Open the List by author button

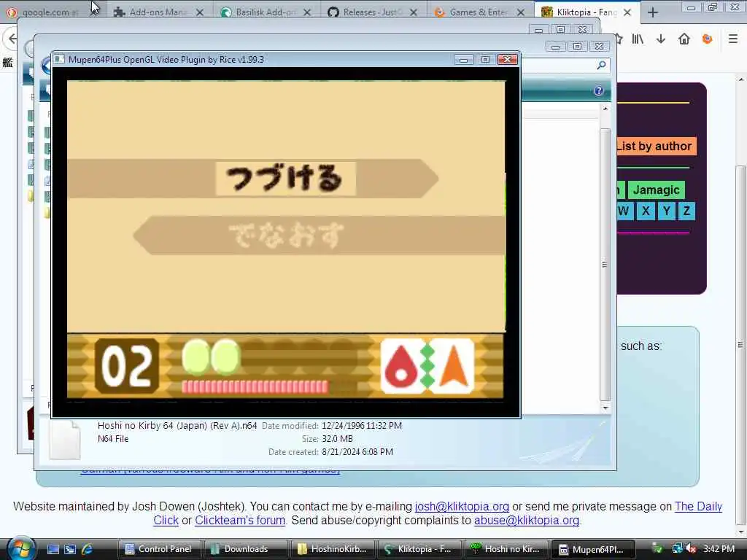[x=656, y=146]
